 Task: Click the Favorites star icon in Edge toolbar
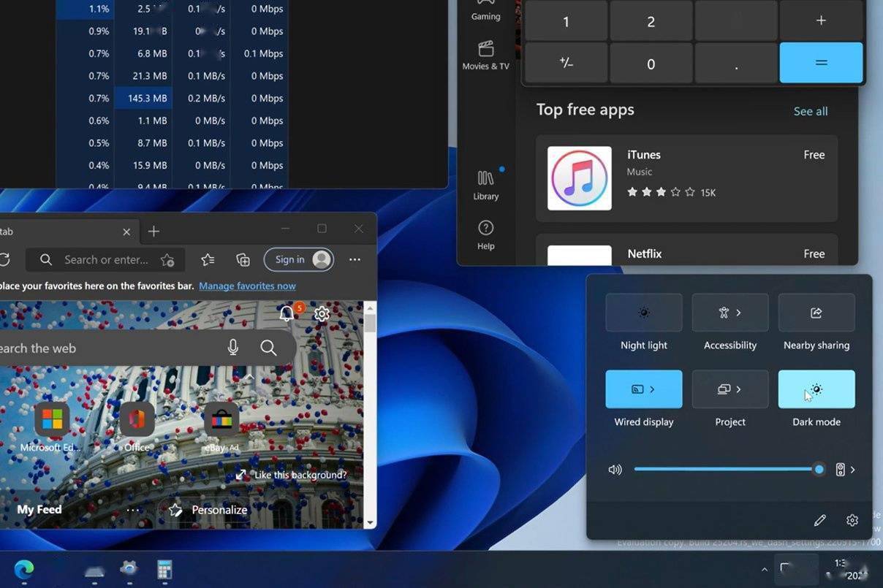click(208, 259)
